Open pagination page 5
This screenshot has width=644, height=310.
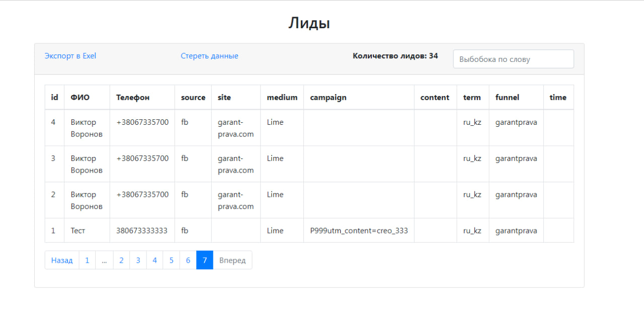[171, 260]
